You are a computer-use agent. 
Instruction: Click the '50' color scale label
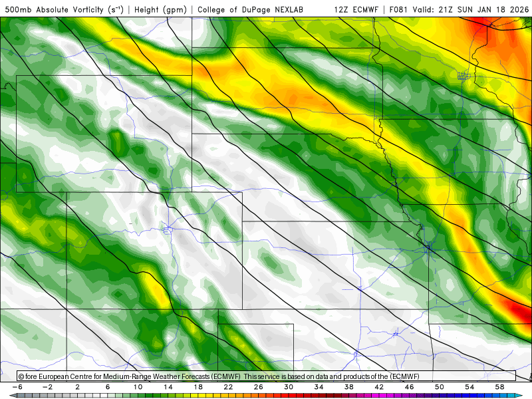pyautogui.click(x=440, y=387)
